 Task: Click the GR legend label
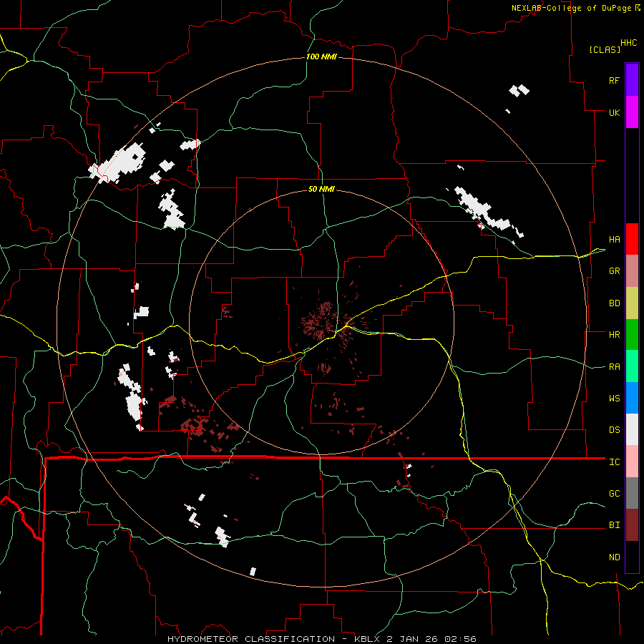click(x=614, y=271)
